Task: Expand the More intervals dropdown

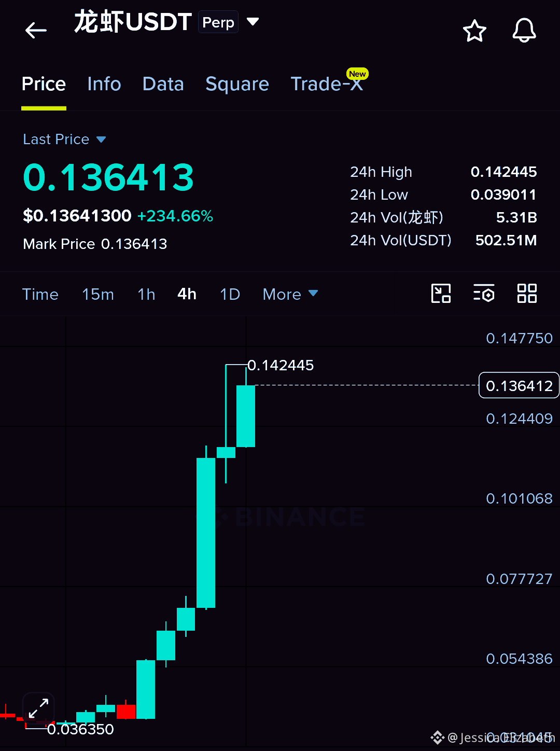Action: [290, 294]
